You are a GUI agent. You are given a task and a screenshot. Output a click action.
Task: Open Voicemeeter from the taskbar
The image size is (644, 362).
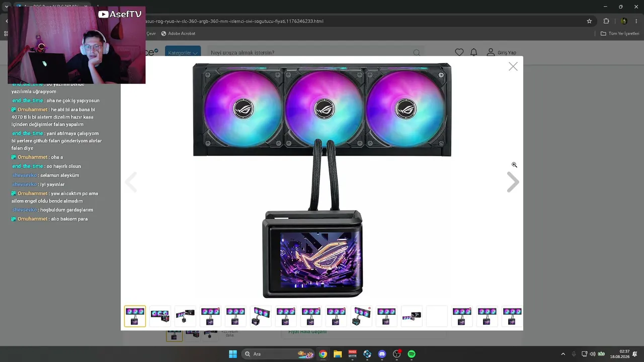(353, 354)
